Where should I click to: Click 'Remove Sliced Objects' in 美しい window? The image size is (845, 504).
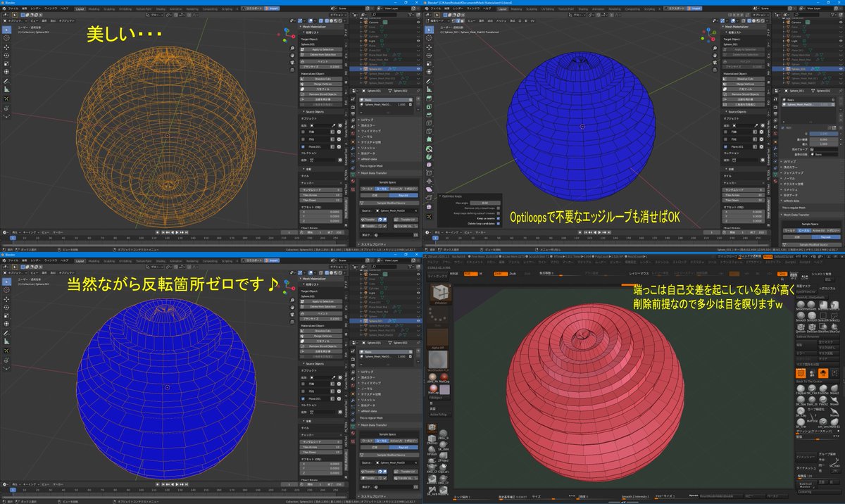coord(321,94)
